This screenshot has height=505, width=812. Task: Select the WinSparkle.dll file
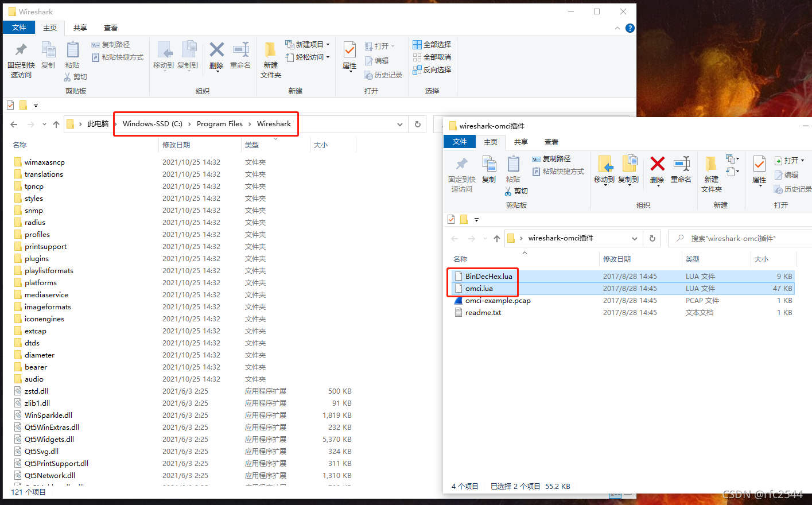click(x=48, y=415)
